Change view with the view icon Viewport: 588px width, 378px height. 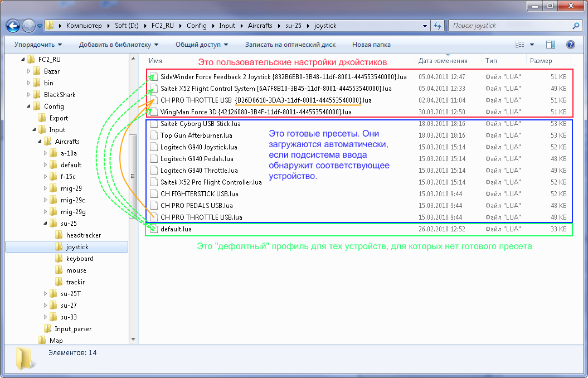520,45
